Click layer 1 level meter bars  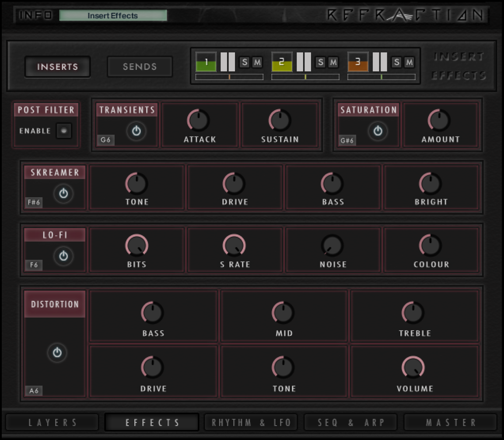[228, 62]
